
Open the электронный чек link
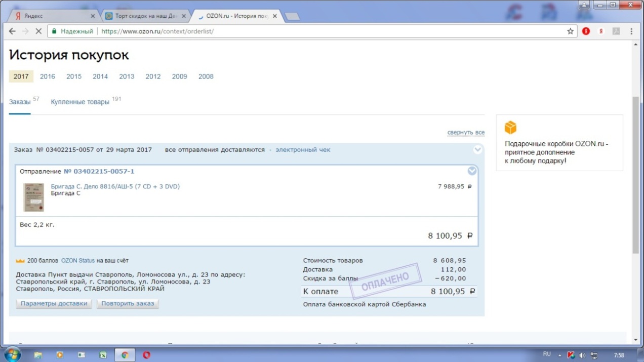point(303,150)
